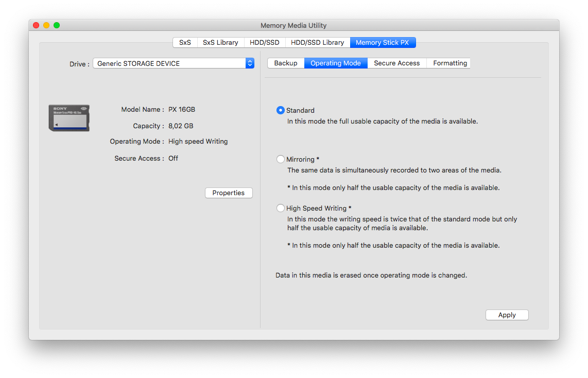Click the Secure Access 'Off' value
This screenshot has width=588, height=378.
tap(173, 158)
